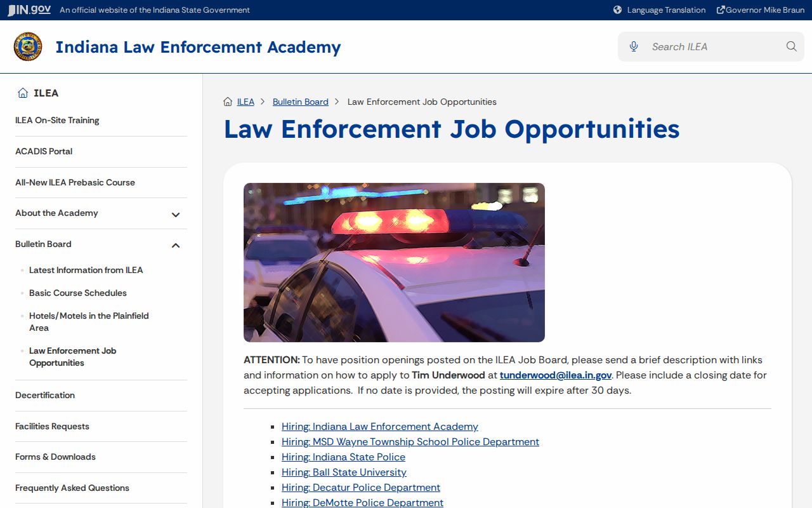This screenshot has height=508, width=812.
Task: Click ILEA breadcrumb link
Action: 246,102
